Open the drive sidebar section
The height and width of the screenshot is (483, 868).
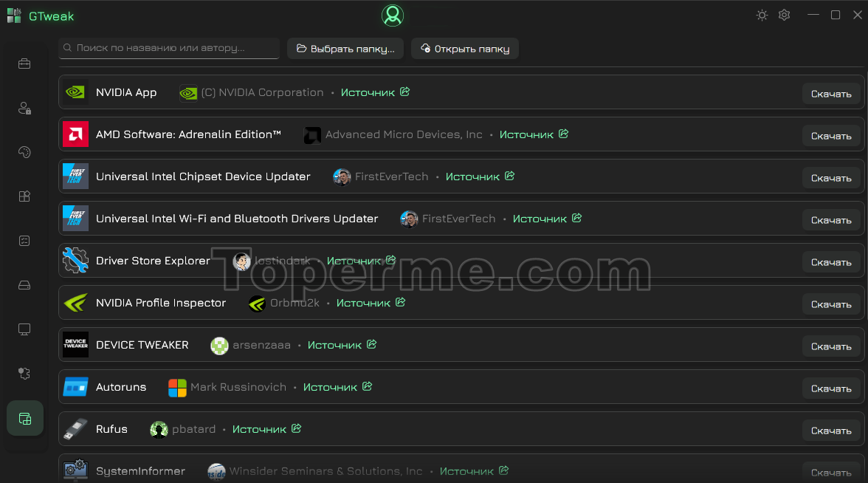[24, 285]
